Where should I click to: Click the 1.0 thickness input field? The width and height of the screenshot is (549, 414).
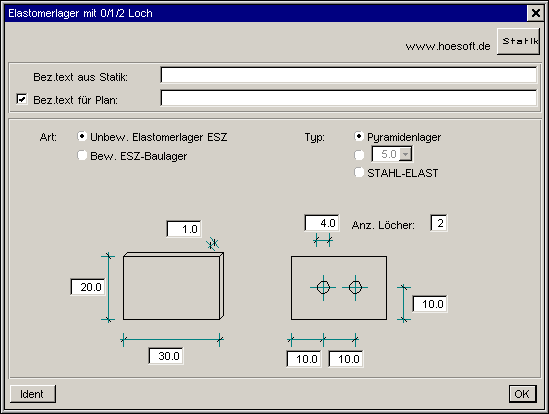click(184, 229)
